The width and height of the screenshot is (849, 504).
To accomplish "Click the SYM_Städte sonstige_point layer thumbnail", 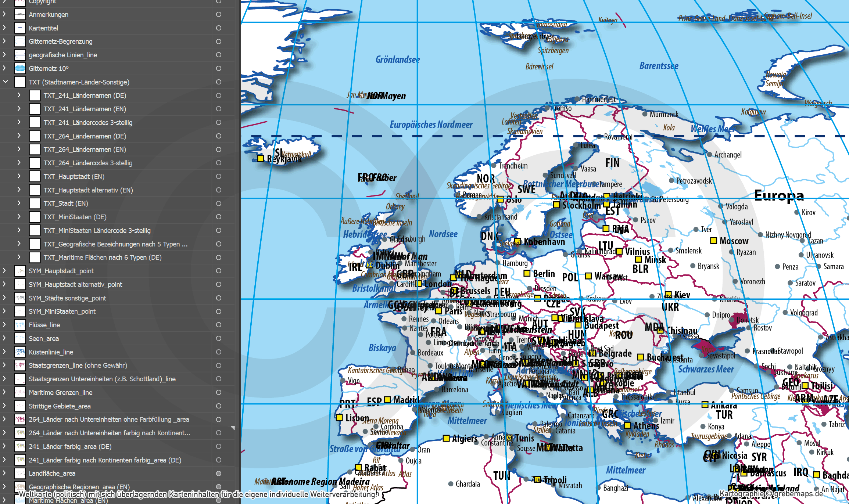I will pos(20,298).
